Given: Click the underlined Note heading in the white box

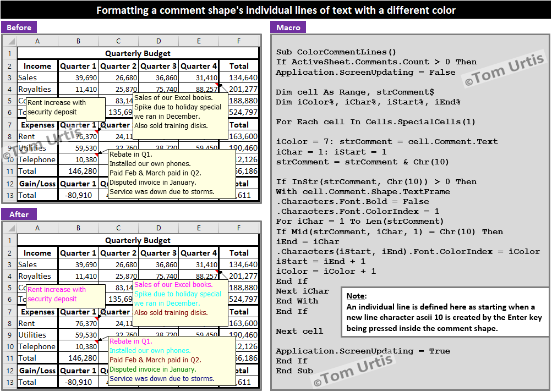Looking at the screenshot, I should click(356, 296).
